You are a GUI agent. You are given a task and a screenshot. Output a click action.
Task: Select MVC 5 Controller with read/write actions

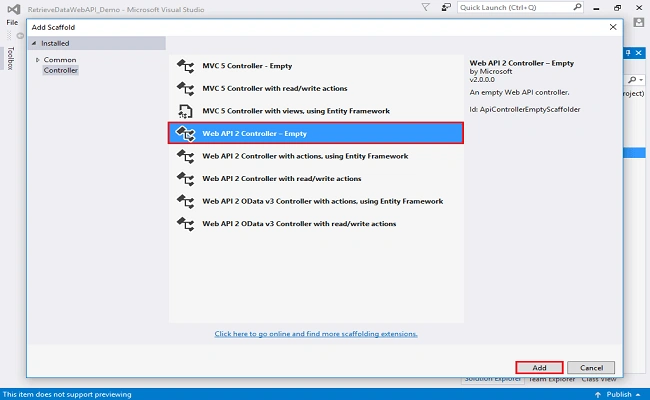(275, 88)
